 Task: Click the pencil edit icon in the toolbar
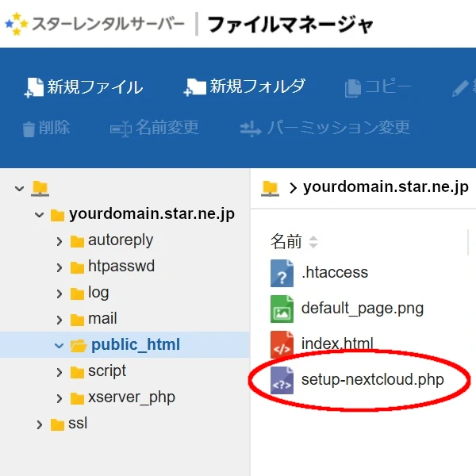460,88
